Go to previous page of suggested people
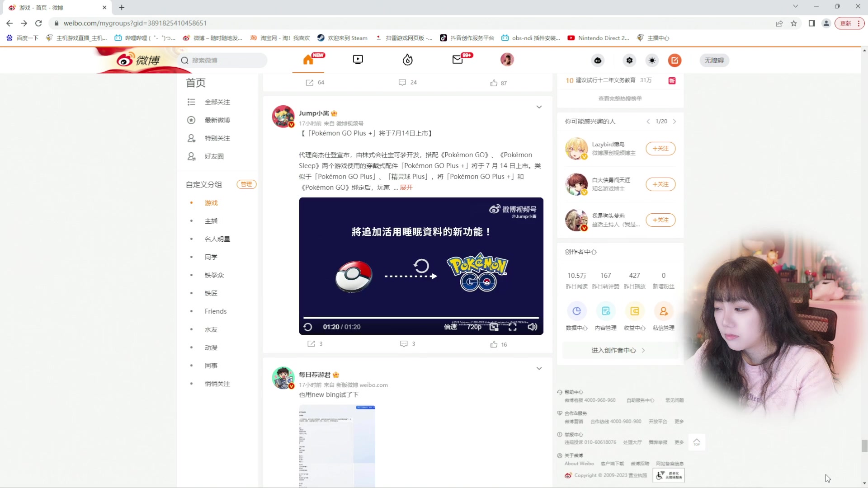This screenshot has width=868, height=488. pyautogui.click(x=648, y=122)
